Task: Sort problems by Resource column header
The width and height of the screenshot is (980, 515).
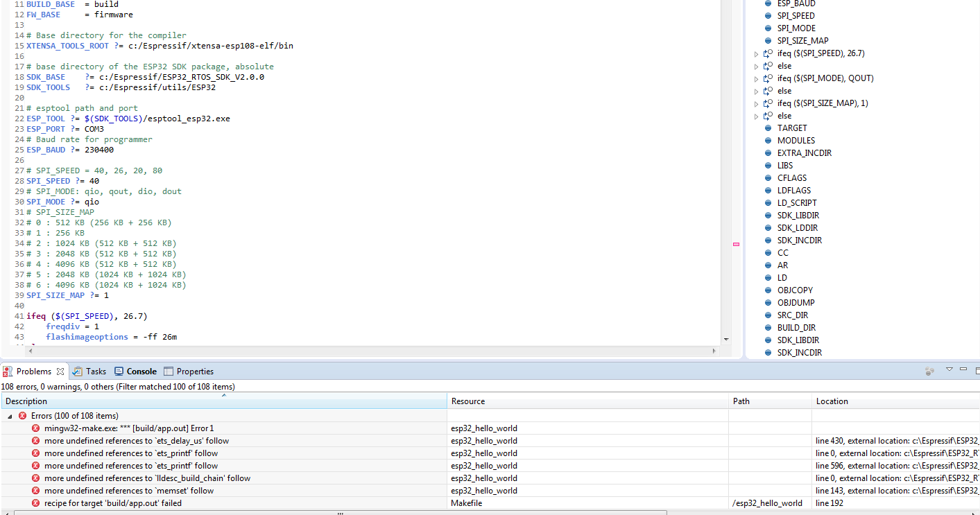Action: [x=588, y=401]
